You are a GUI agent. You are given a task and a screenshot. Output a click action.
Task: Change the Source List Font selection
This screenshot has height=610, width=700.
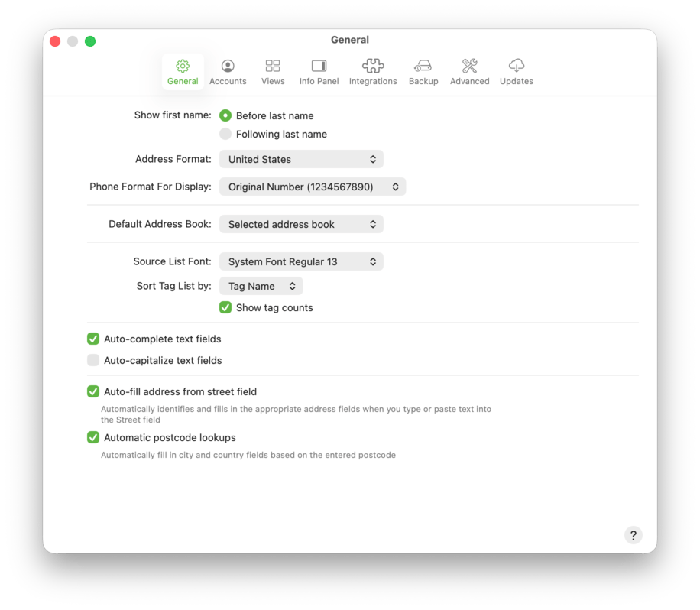point(301,261)
